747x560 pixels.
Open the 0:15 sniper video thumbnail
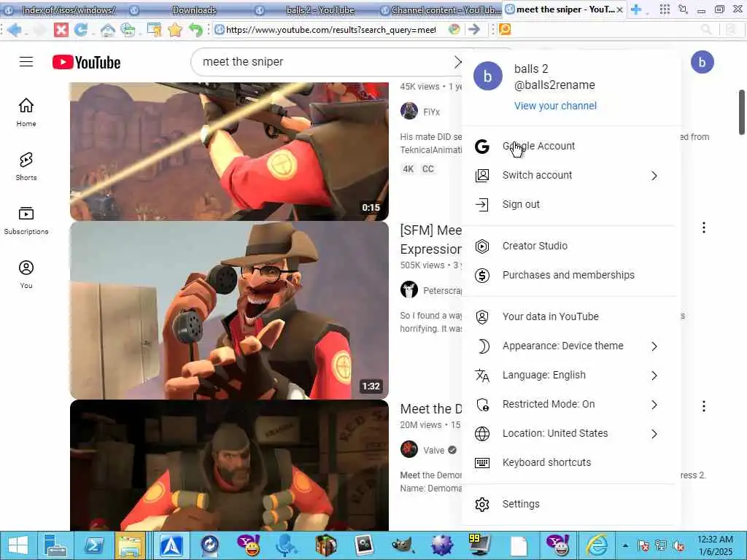[229, 152]
